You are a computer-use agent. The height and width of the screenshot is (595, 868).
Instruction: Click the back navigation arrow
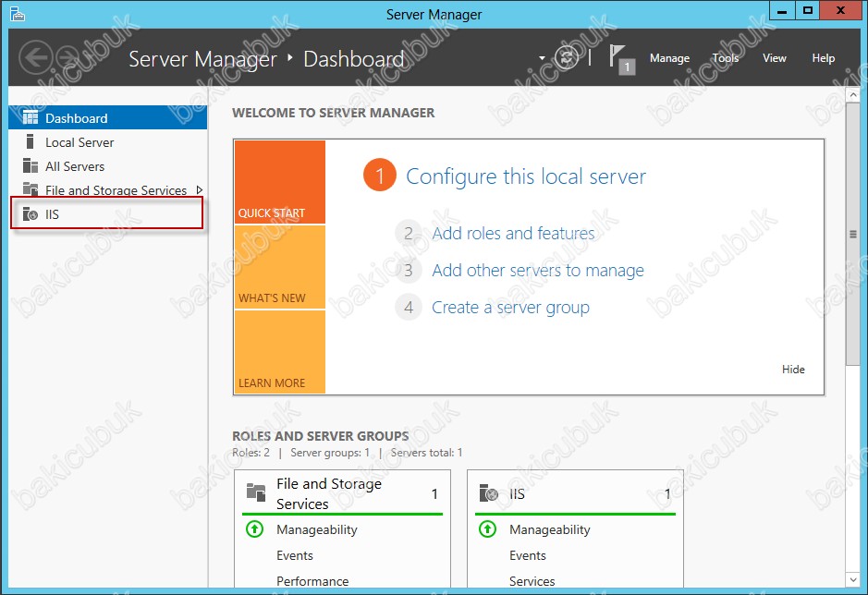(x=36, y=57)
